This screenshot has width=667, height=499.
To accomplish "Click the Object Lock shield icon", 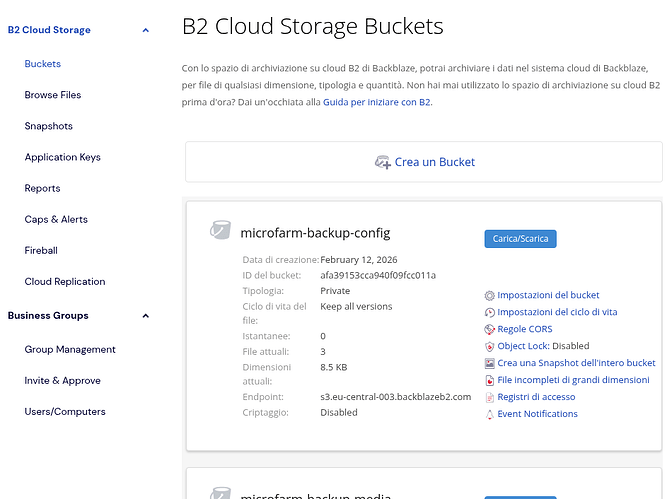I will pos(490,346).
